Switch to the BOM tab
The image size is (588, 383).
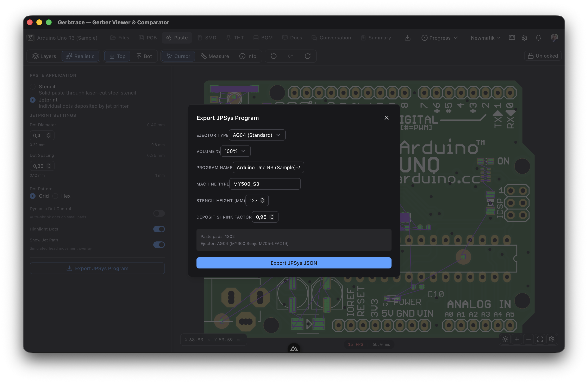(x=263, y=38)
